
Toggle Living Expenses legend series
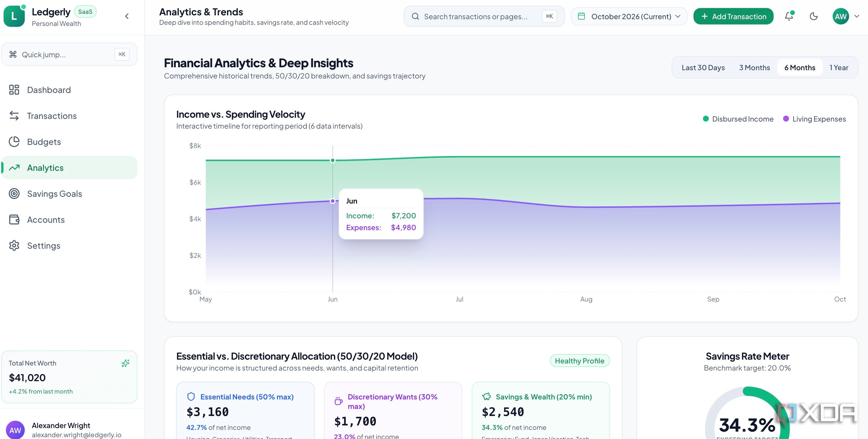pos(814,119)
